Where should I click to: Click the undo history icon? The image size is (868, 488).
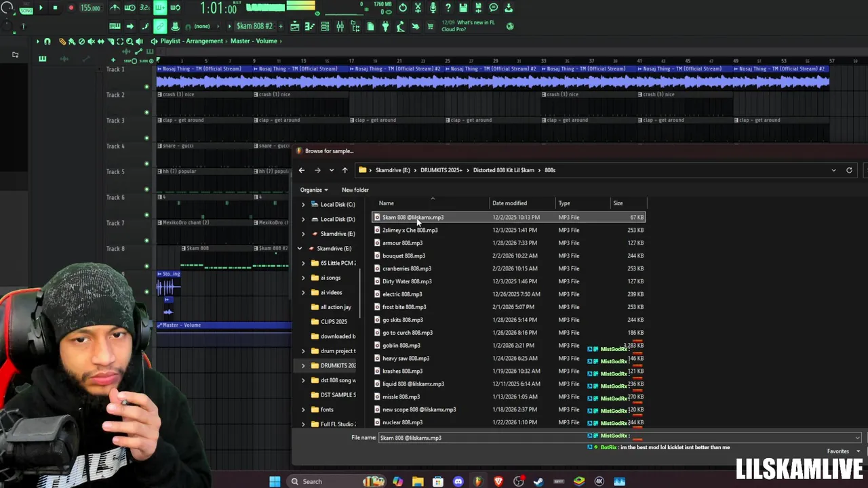(x=403, y=8)
